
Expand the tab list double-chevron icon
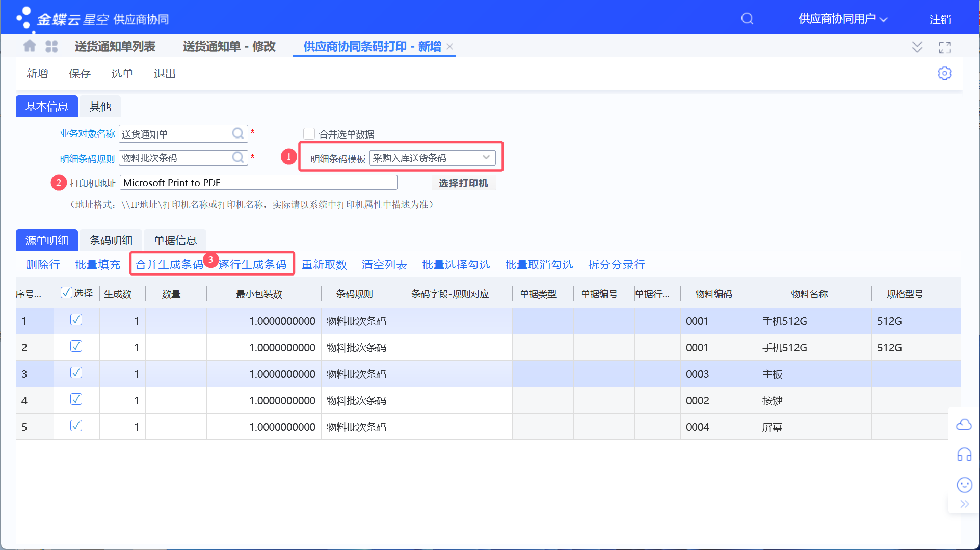[x=917, y=47]
